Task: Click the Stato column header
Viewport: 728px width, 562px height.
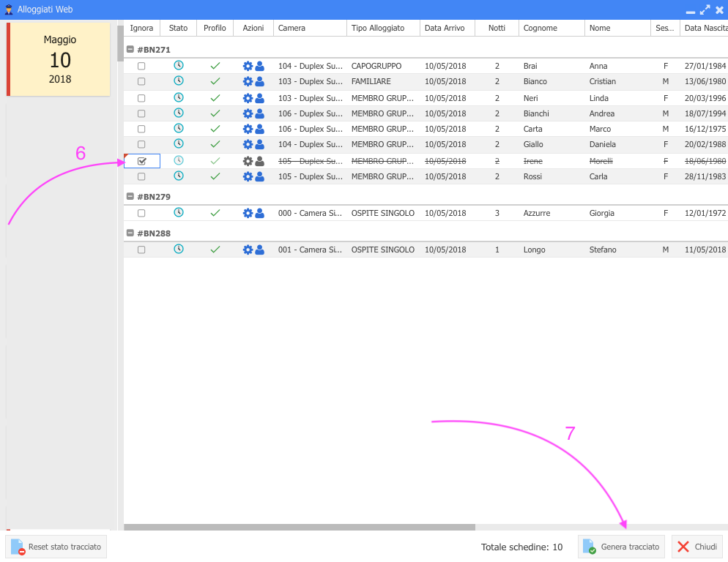Action: click(x=178, y=28)
